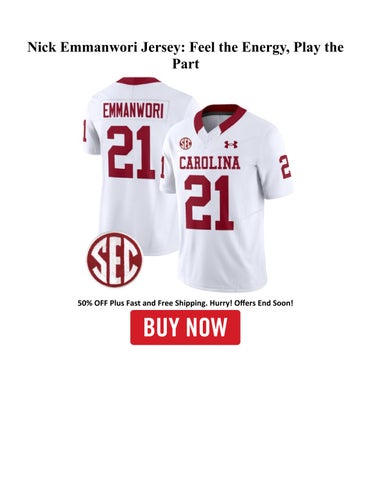This screenshot has width=371, height=480.
Task: Click the sleeve number on front jersey's right sleeve
Action: [285, 167]
